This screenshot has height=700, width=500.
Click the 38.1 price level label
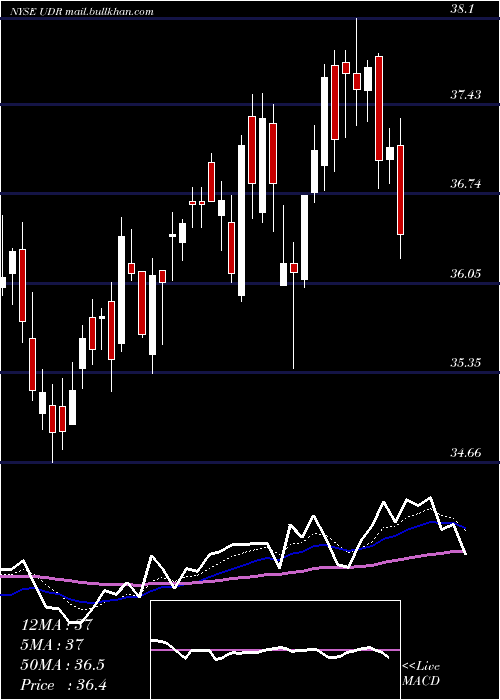pos(464,9)
